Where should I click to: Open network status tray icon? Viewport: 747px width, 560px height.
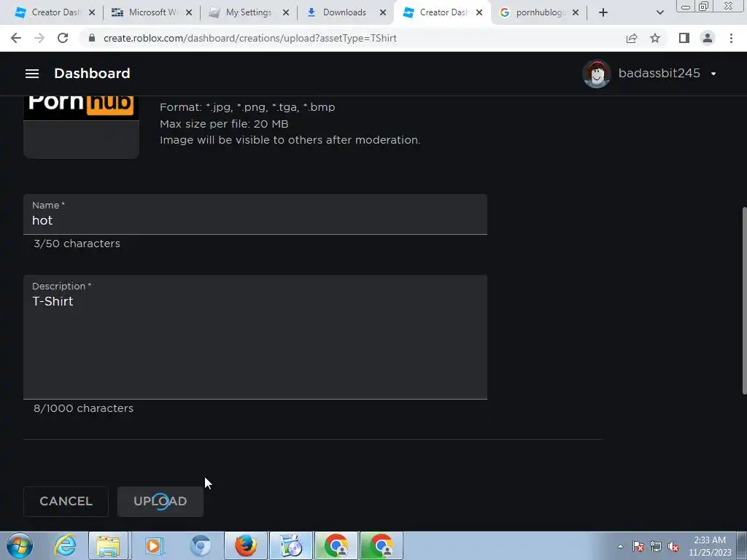(x=656, y=546)
